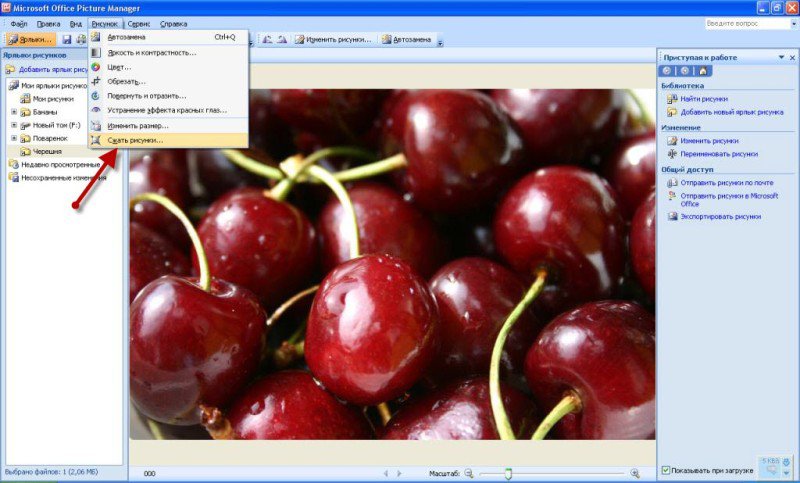The image size is (800, 483).
Task: Click 'Экспортировать рисунки' link
Action: [x=720, y=216]
